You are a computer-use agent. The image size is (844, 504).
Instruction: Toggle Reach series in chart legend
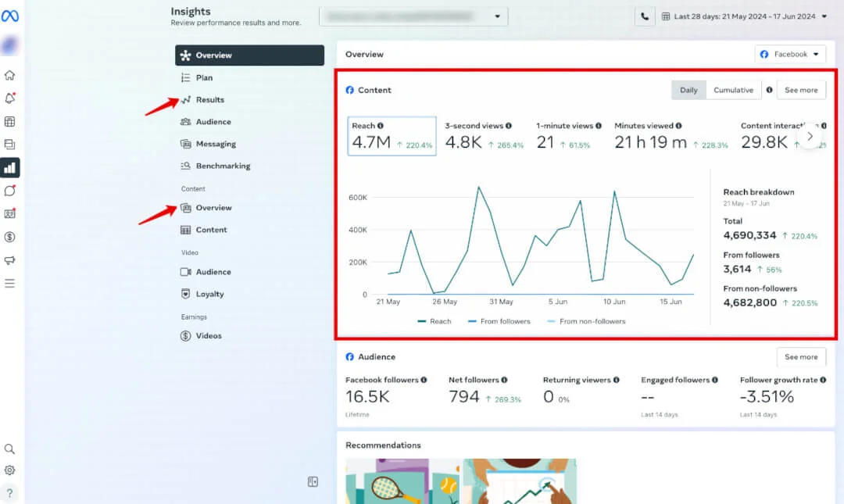tap(435, 321)
